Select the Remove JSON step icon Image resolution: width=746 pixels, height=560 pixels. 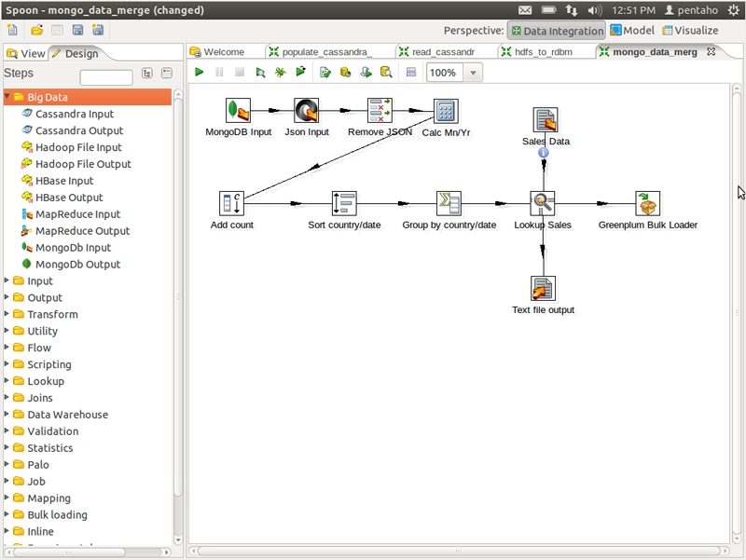[x=380, y=110]
